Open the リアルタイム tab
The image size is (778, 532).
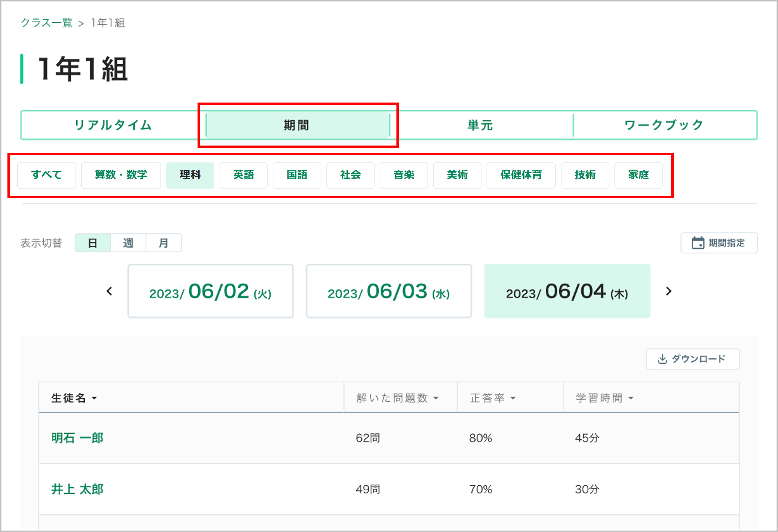(113, 125)
